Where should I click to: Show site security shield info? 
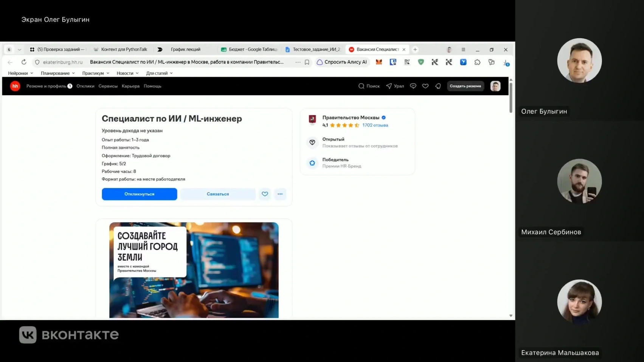pos(37,62)
